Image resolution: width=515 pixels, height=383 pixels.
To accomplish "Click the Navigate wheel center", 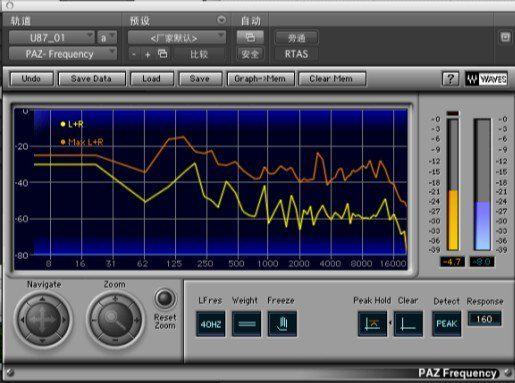I will pos(42,320).
